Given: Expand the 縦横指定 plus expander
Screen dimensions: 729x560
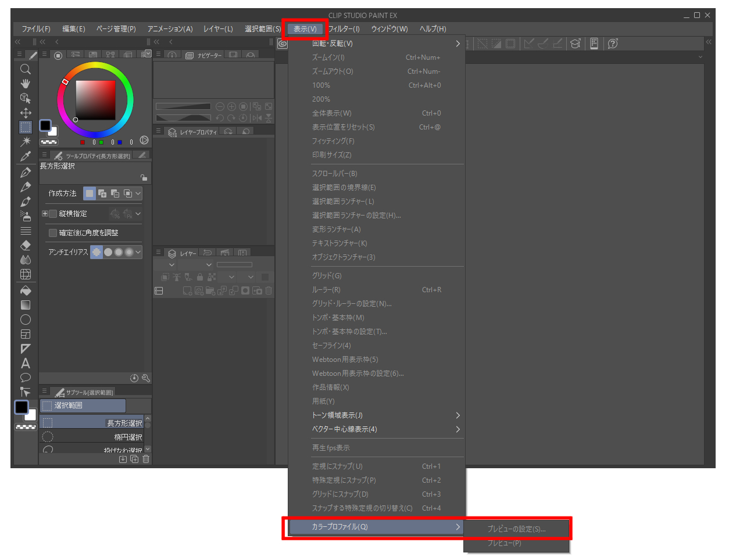Looking at the screenshot, I should [45, 214].
